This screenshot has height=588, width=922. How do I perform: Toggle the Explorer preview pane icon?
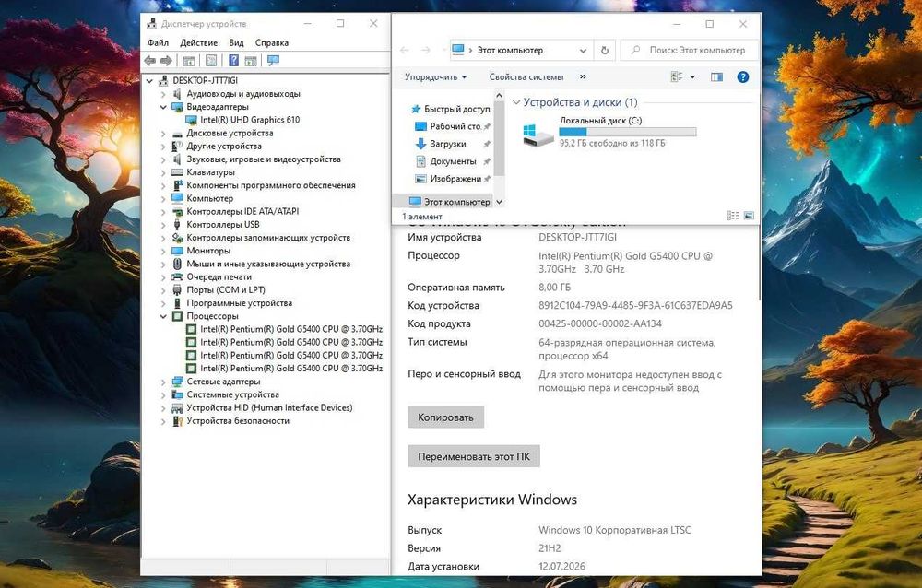pyautogui.click(x=716, y=77)
